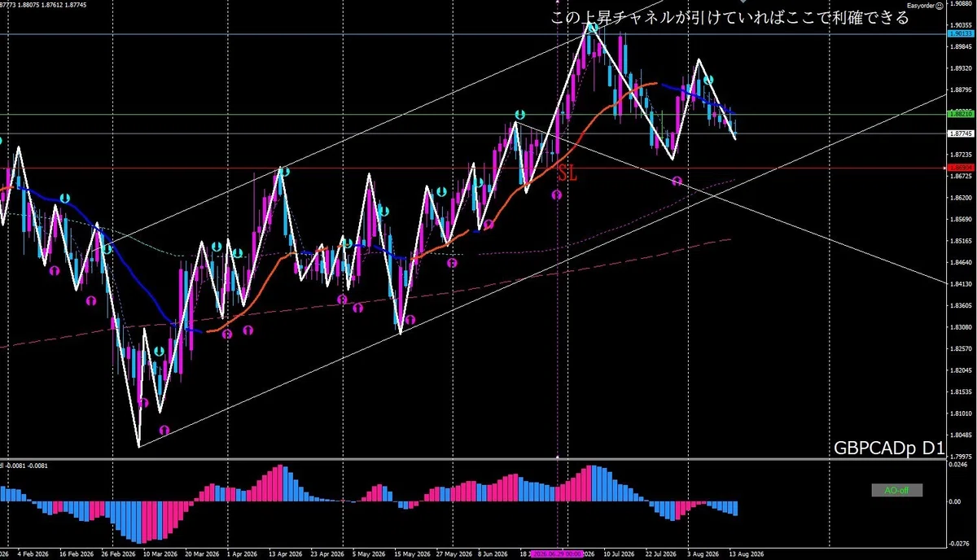Screen dimensions: 977x560
Task: Click the 1.89320 price scale value
Action: click(x=961, y=68)
